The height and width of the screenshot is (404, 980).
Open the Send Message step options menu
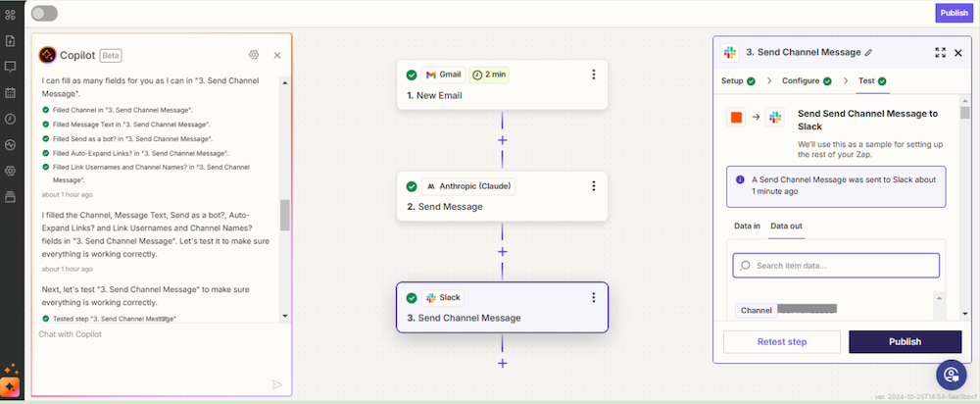(594, 185)
